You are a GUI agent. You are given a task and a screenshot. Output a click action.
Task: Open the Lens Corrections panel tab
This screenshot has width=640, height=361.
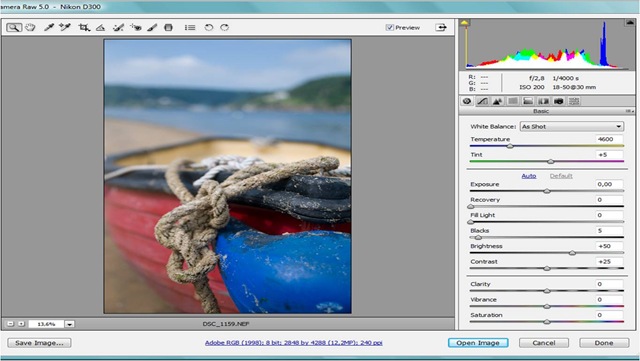point(543,101)
